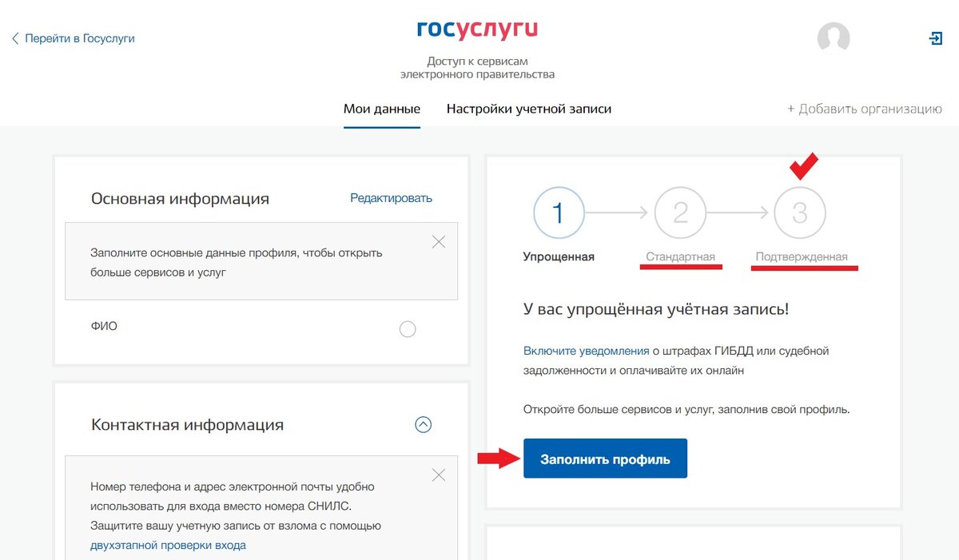The height and width of the screenshot is (560, 959).
Task: Collapse the Контактная информация section
Action: tap(423, 425)
